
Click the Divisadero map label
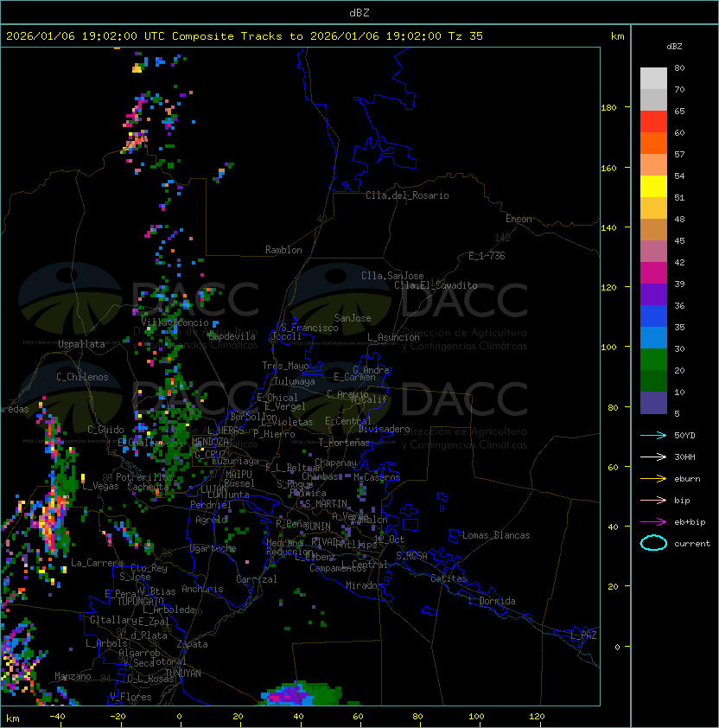coord(384,429)
